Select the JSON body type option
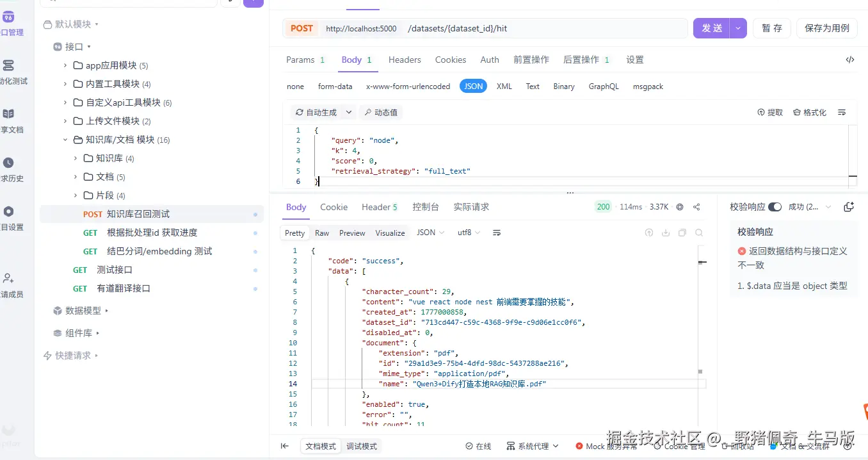 [473, 86]
